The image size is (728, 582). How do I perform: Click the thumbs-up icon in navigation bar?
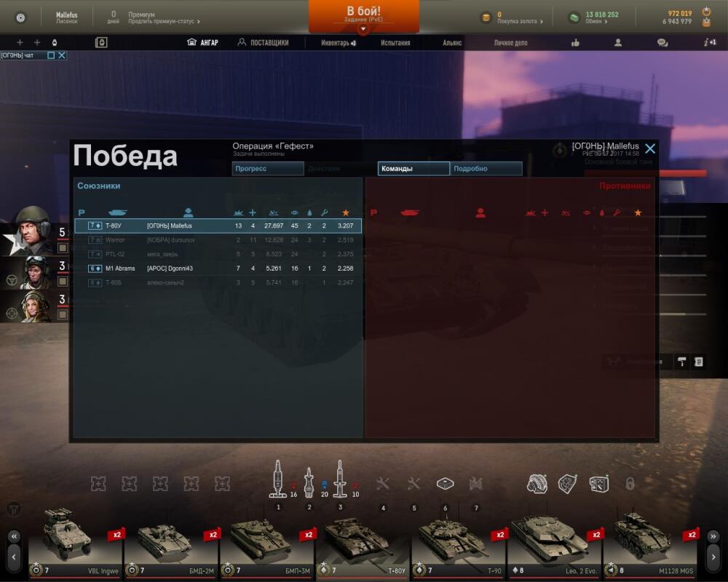coord(575,43)
